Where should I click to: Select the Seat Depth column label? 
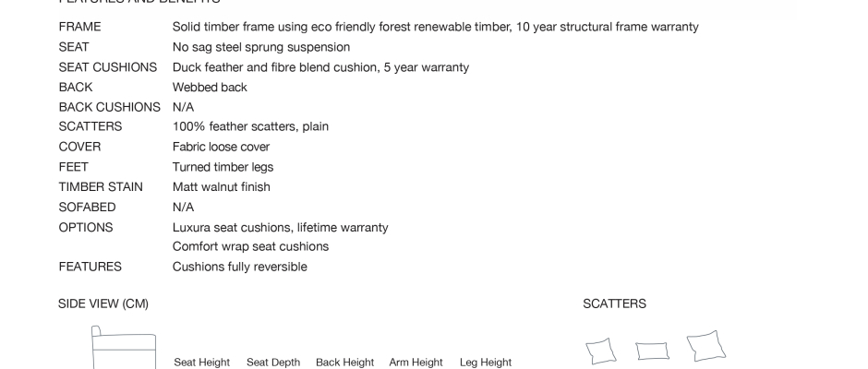273,363
